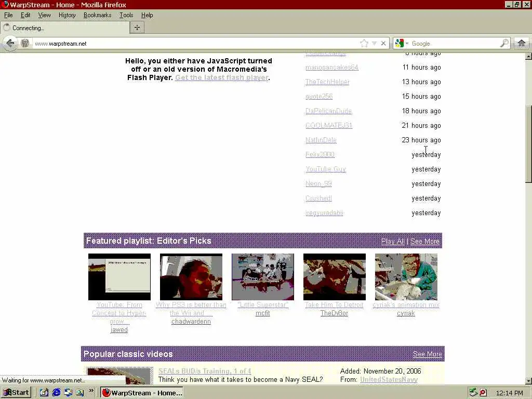Click See More in Featured playlist header
Viewport: 532px width, 399px height.
(425, 241)
